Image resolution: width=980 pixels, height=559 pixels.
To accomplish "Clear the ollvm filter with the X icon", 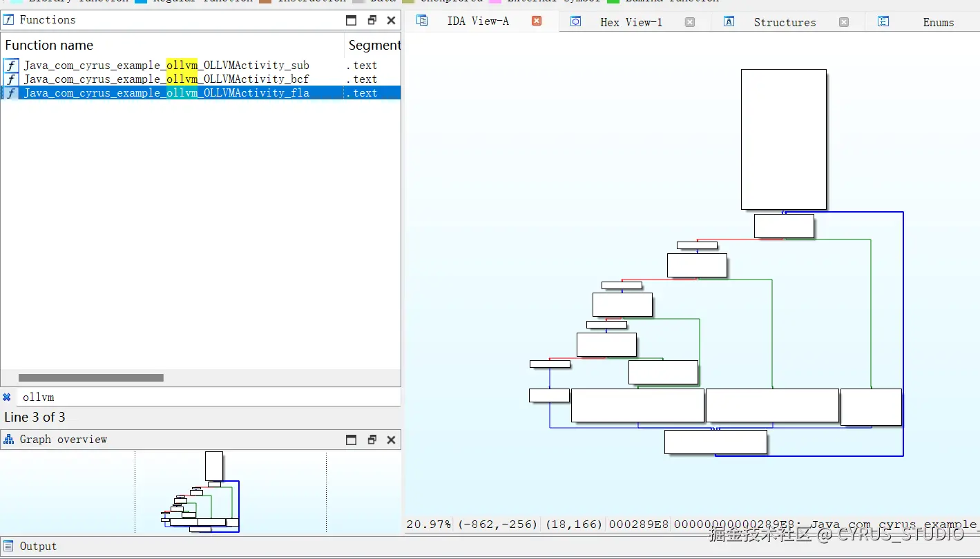I will (7, 397).
